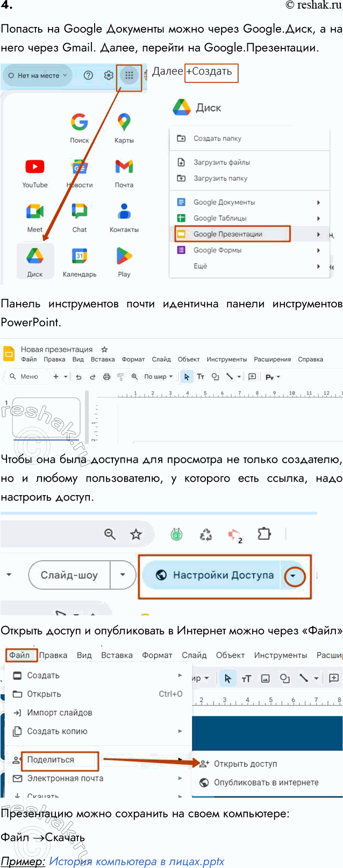The height and width of the screenshot is (868, 343).
Task: Click the Calendar (Календарь) app icon
Action: (80, 257)
